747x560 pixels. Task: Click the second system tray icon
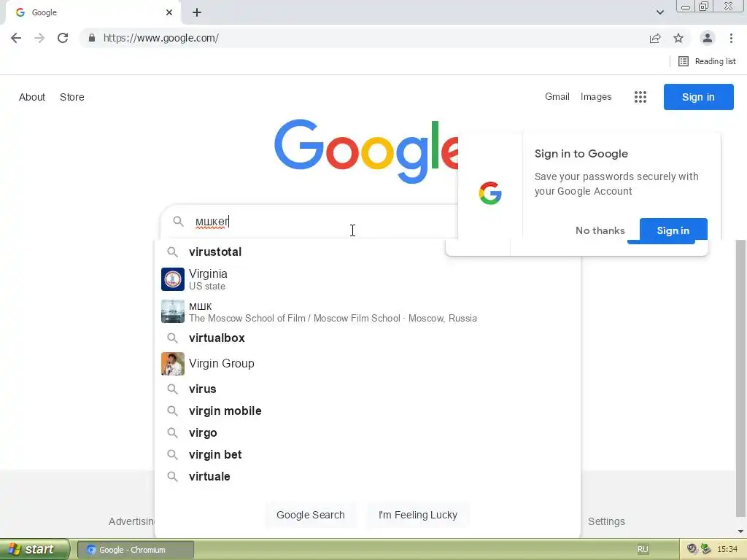[x=705, y=549]
